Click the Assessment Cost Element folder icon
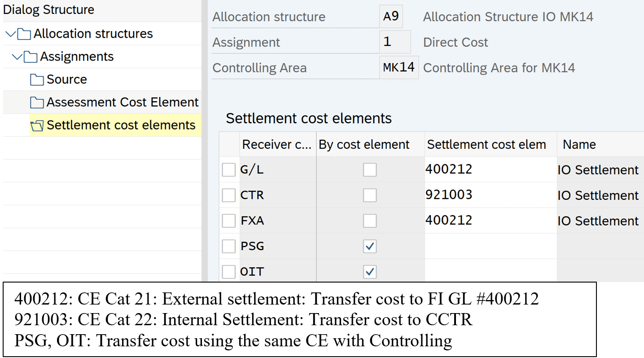Image resolution: width=644 pixels, height=358 pixels. (x=37, y=103)
